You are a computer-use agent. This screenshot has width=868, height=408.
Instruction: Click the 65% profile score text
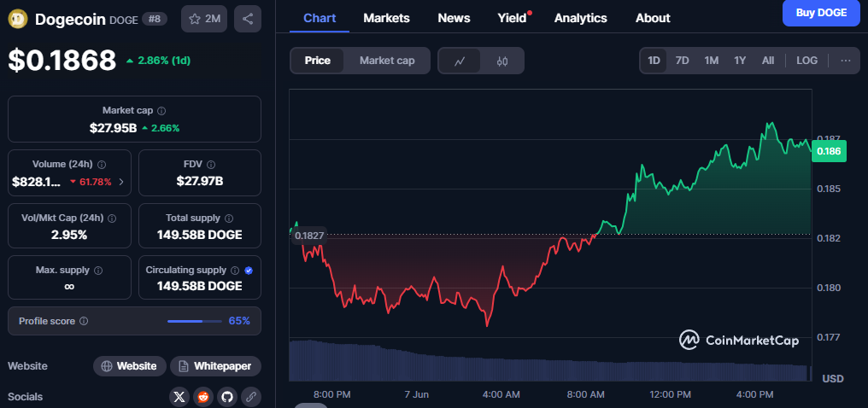coord(239,321)
